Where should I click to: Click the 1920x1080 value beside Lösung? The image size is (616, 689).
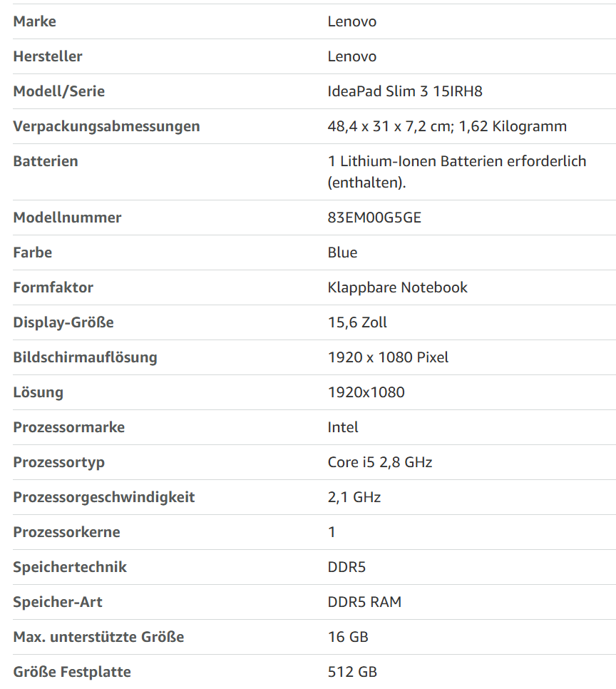[366, 392]
